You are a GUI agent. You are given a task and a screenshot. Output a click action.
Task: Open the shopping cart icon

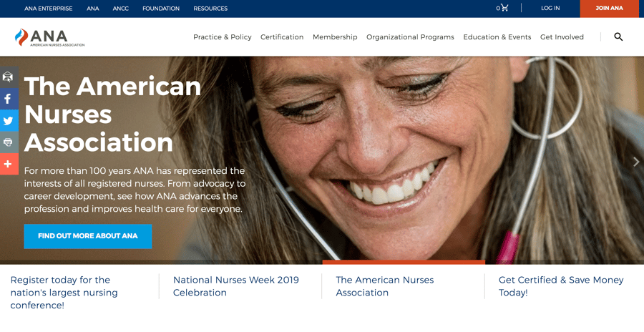point(504,8)
